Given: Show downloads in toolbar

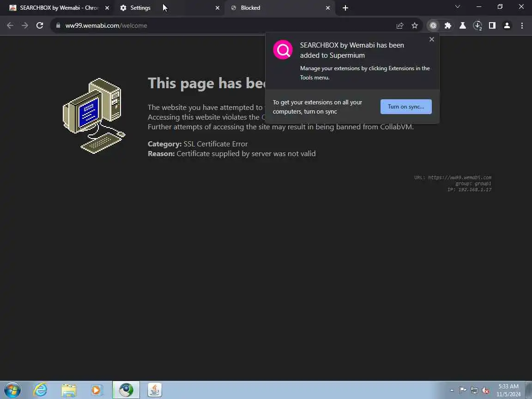Looking at the screenshot, I should click(478, 25).
